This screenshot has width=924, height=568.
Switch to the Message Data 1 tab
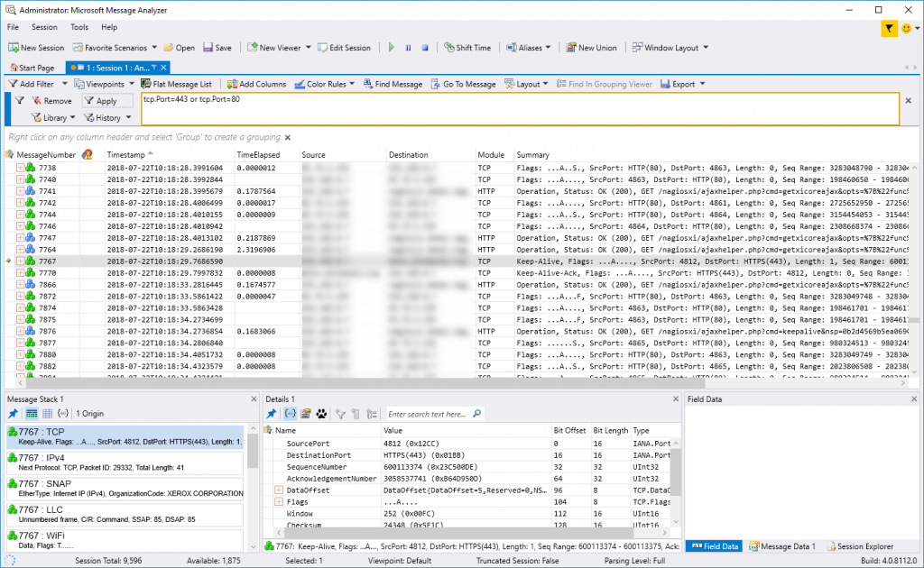pyautogui.click(x=782, y=546)
